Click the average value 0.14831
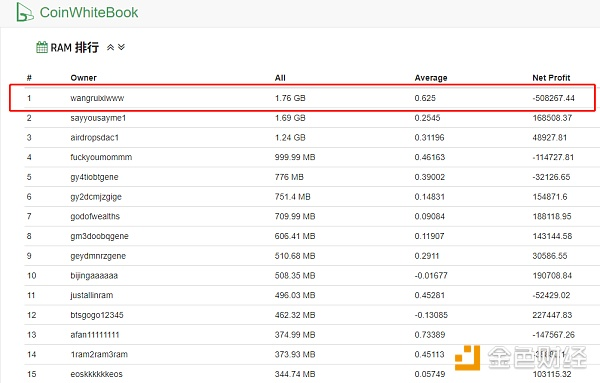This screenshot has height=383, width=600. click(x=430, y=197)
